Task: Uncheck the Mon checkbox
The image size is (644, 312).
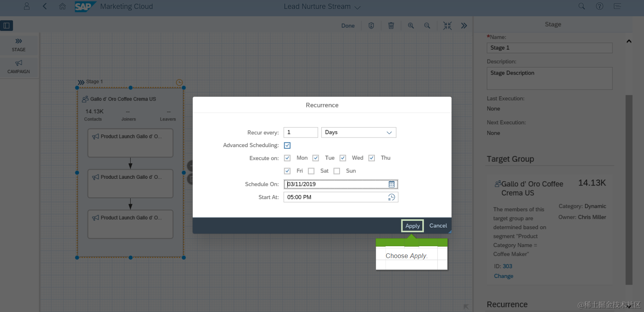Action: point(287,158)
